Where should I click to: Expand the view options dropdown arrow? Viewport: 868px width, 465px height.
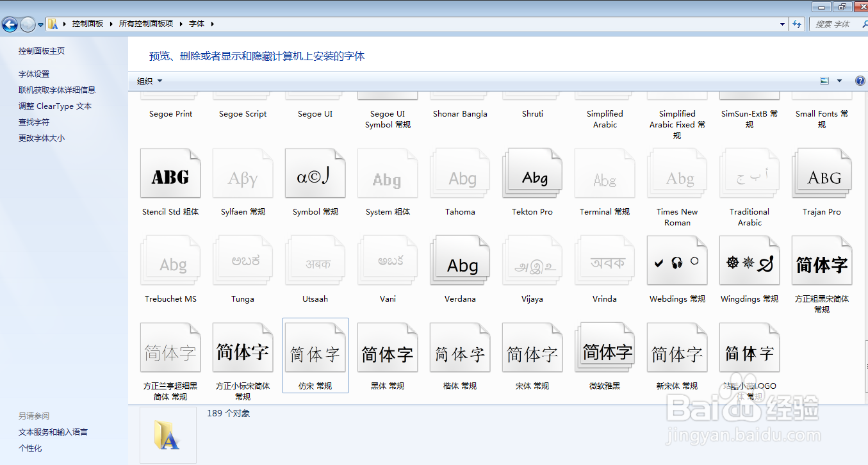tap(839, 81)
